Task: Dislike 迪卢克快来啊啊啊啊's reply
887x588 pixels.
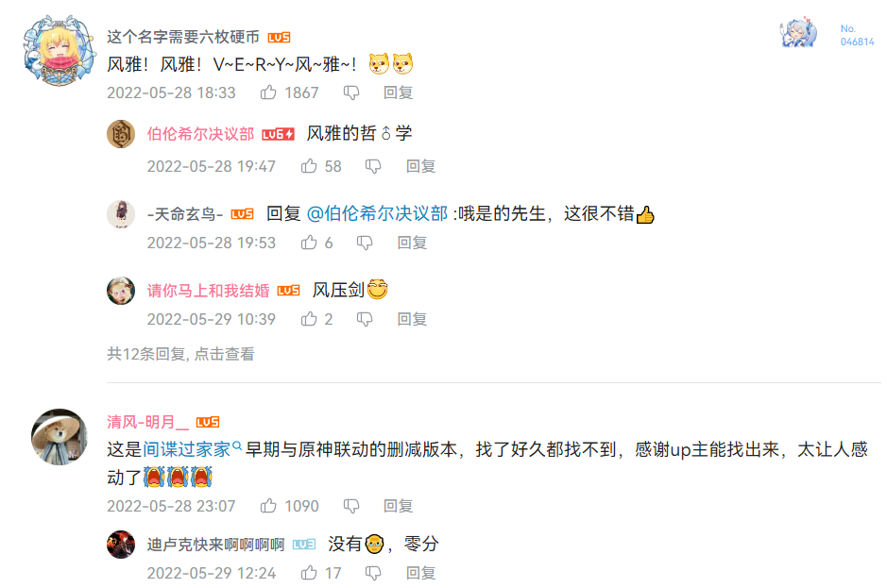Action: point(373,573)
